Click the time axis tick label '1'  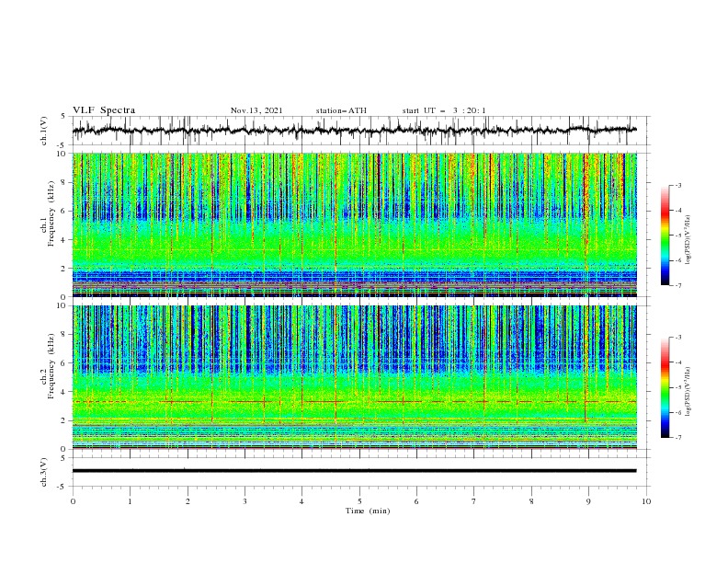point(130,501)
